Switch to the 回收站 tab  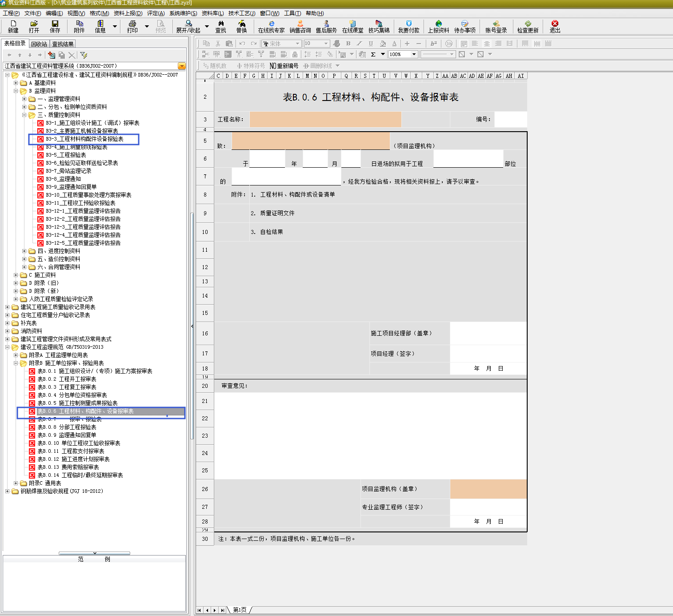(39, 44)
